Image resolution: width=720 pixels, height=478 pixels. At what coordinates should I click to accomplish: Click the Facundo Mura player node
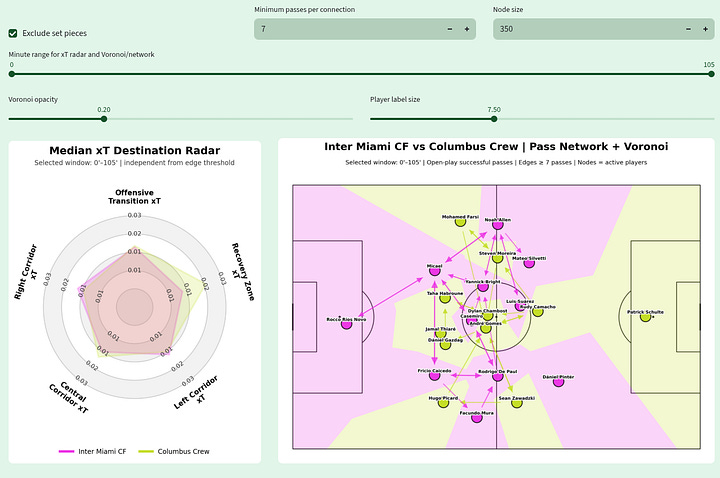point(477,418)
